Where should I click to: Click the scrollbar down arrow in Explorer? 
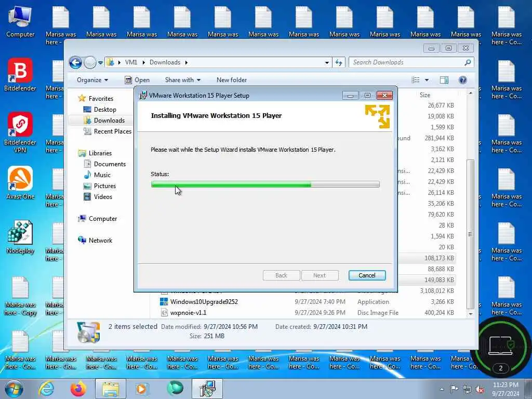click(x=470, y=314)
